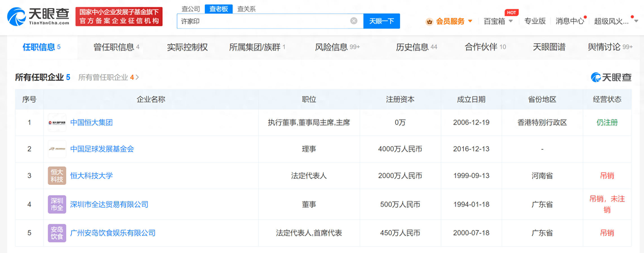This screenshot has height=253, width=644.
Task: Open the 广州安岛饮食娱乐有限公司 company link
Action: point(113,233)
